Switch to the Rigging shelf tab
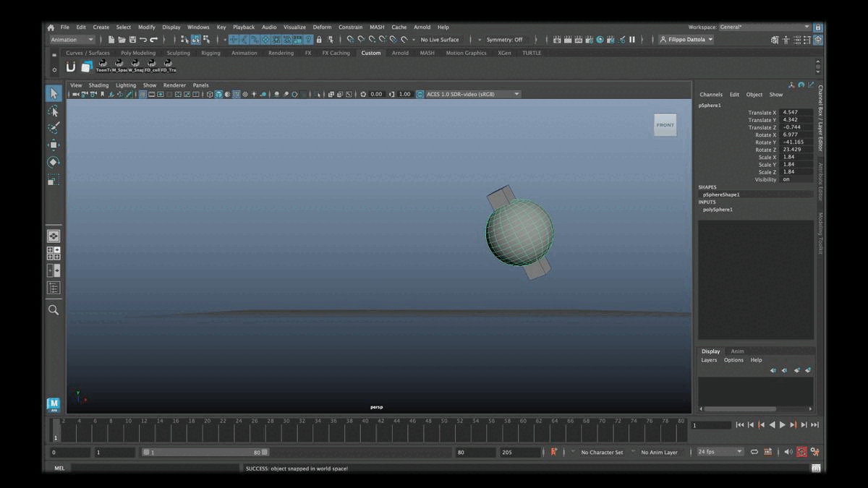The height and width of the screenshot is (488, 868). tap(210, 53)
